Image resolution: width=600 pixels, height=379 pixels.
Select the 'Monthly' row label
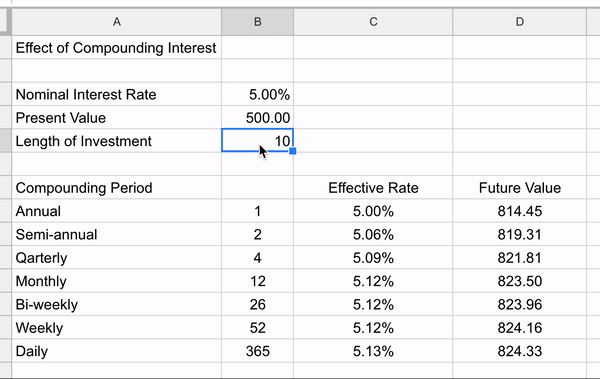click(x=116, y=281)
